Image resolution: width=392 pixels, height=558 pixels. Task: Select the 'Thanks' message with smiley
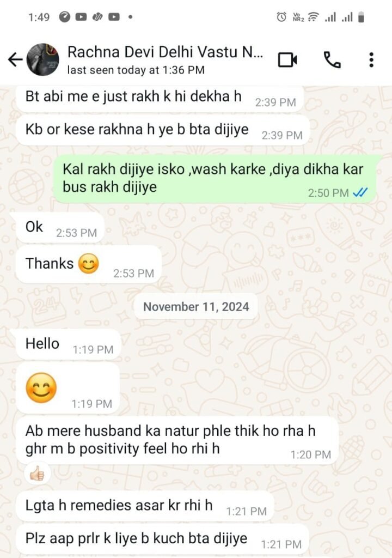pyautogui.click(x=89, y=264)
